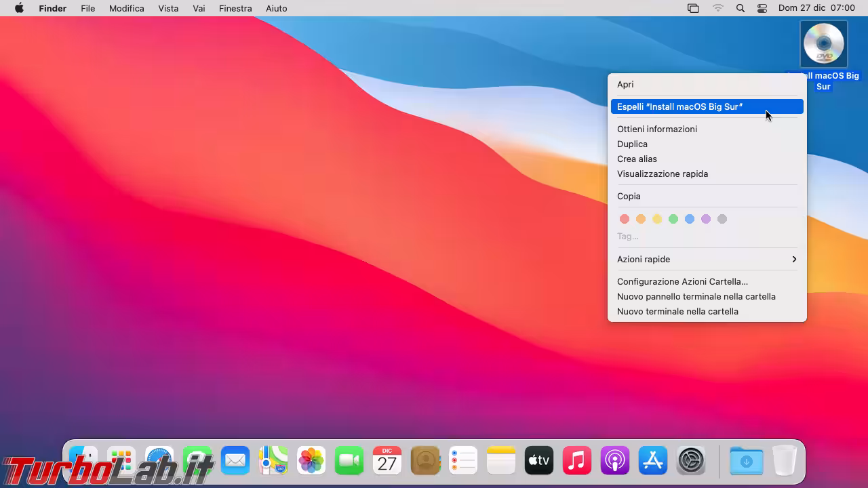Launch the Apple TV app
Image resolution: width=868 pixels, height=488 pixels.
[x=539, y=461]
